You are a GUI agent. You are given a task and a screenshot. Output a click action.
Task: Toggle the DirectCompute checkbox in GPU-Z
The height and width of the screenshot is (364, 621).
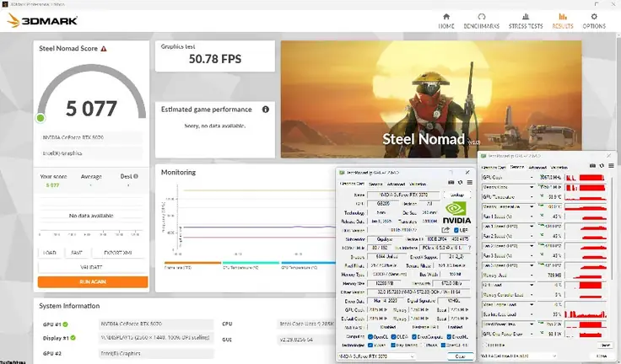[414, 337]
